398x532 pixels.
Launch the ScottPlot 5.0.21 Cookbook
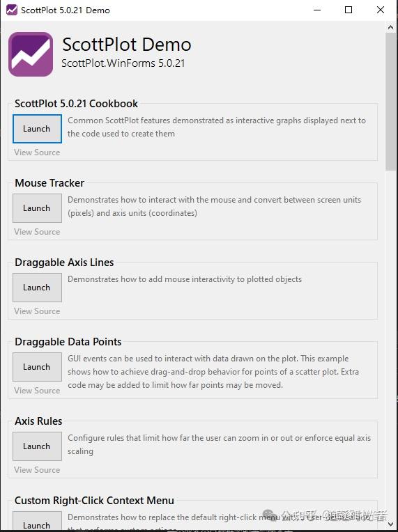37,129
